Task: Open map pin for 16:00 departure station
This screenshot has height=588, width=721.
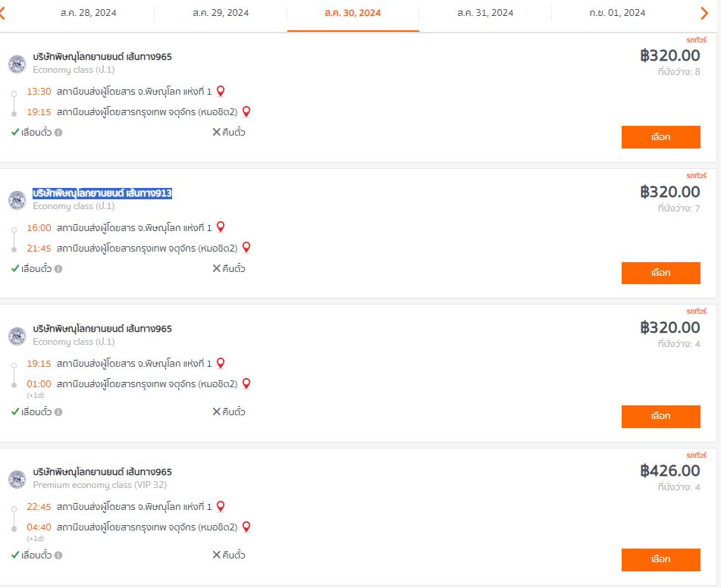Action: 221,227
